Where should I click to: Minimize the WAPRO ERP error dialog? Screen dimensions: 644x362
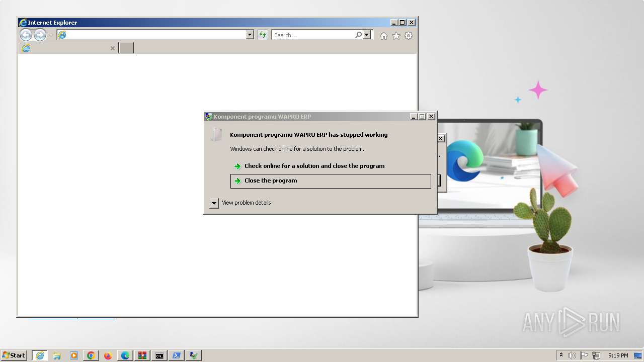point(414,117)
